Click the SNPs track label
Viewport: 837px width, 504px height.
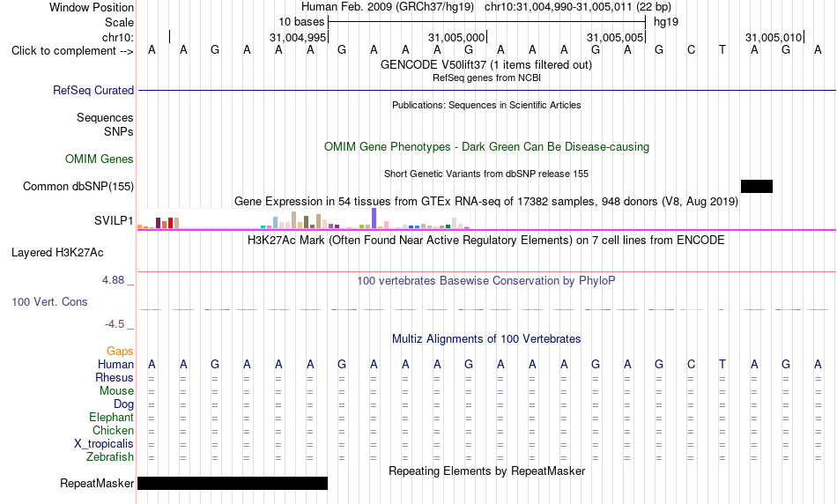(119, 131)
